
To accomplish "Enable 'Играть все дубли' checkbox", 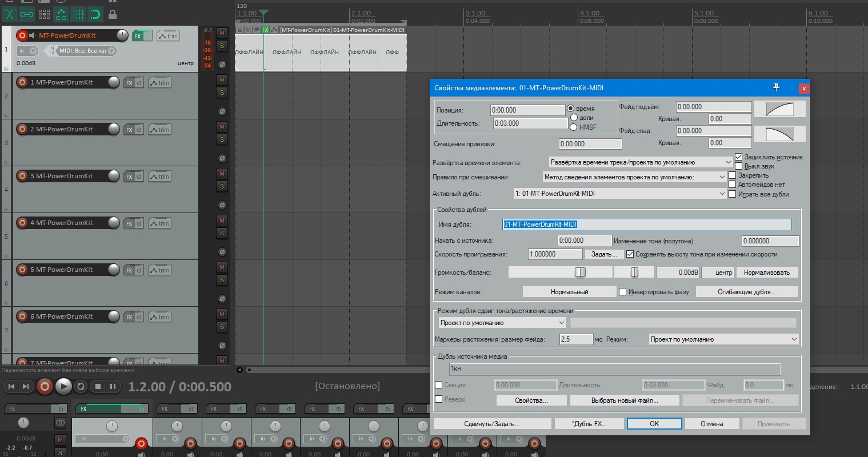I will [732, 194].
